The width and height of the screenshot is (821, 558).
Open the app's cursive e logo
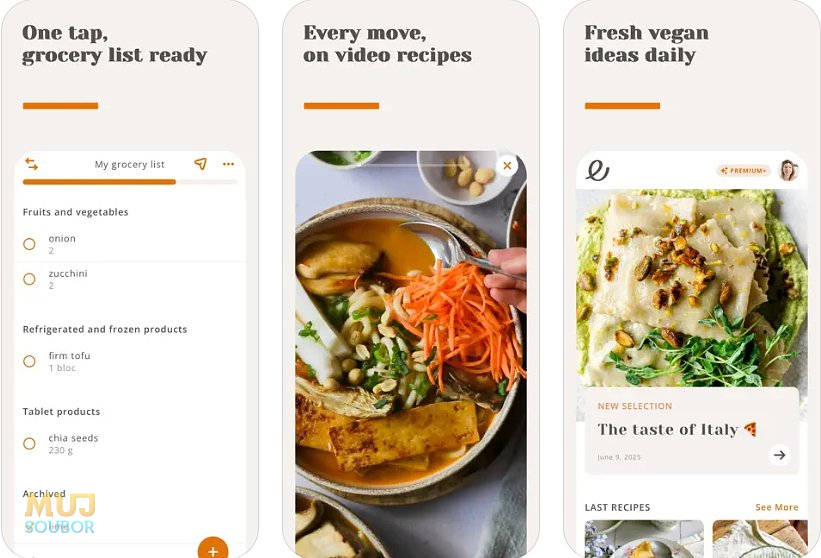pyautogui.click(x=597, y=170)
